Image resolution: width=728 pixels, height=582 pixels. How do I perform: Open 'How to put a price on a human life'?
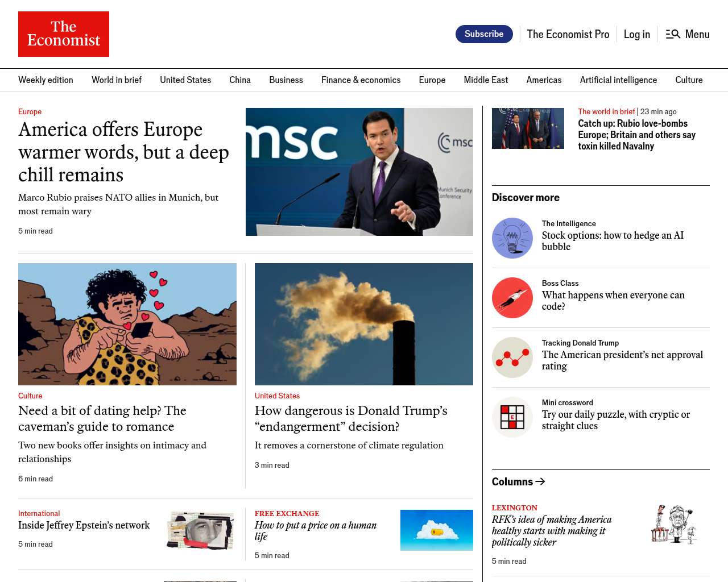(x=315, y=531)
